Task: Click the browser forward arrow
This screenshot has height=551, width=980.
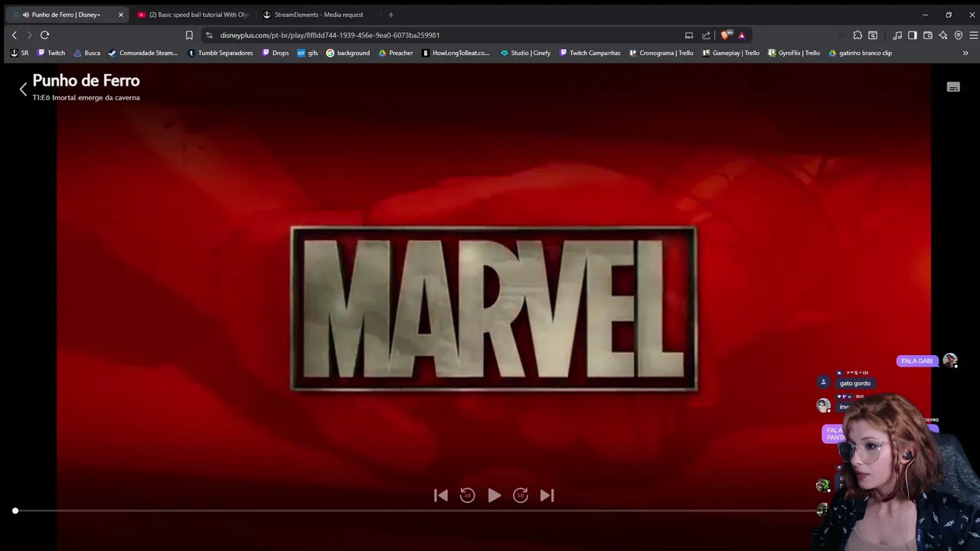Action: tap(29, 35)
